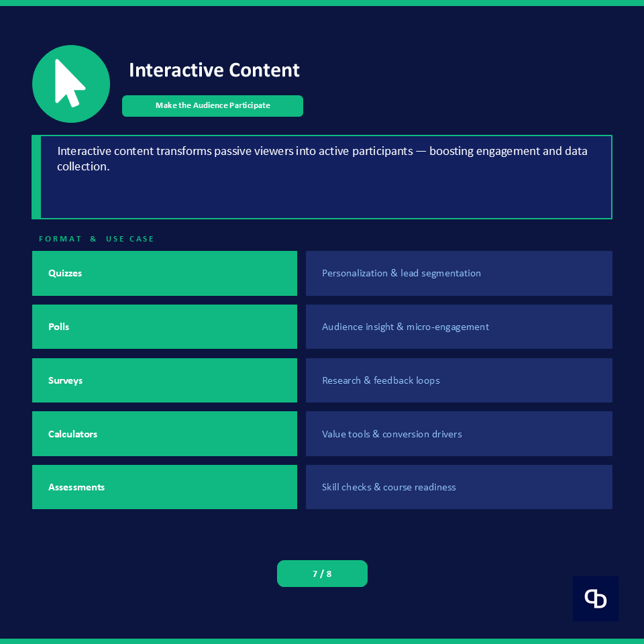Click the green cursor arrow icon
644x644 pixels.
point(71,84)
